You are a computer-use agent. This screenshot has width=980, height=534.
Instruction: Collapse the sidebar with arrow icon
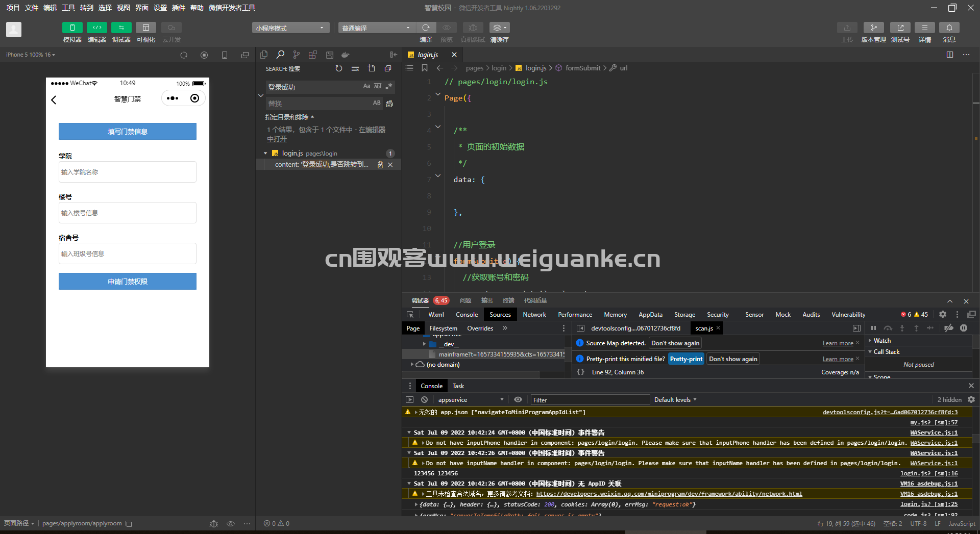pos(394,55)
